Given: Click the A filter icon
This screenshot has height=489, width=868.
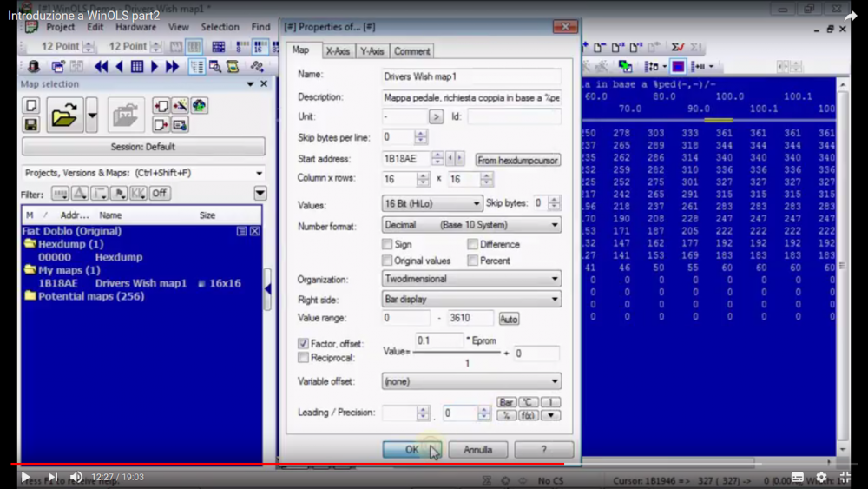Looking at the screenshot, I should click(x=80, y=194).
